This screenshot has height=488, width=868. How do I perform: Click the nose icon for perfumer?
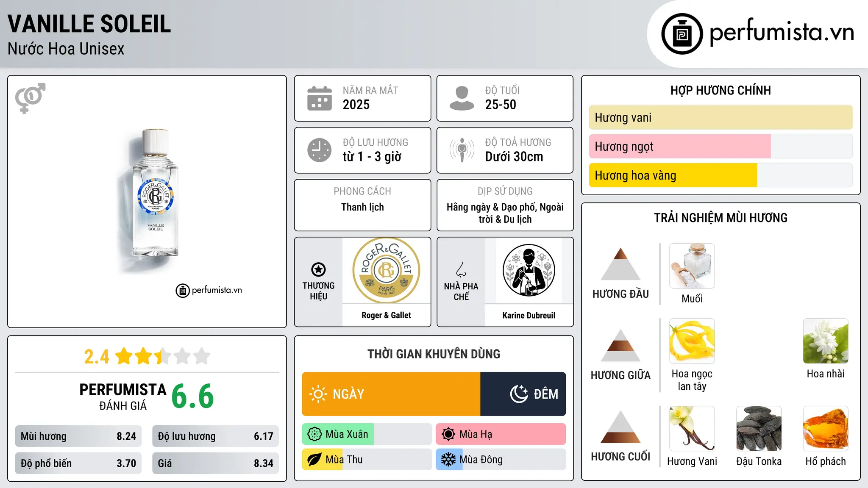tap(461, 269)
